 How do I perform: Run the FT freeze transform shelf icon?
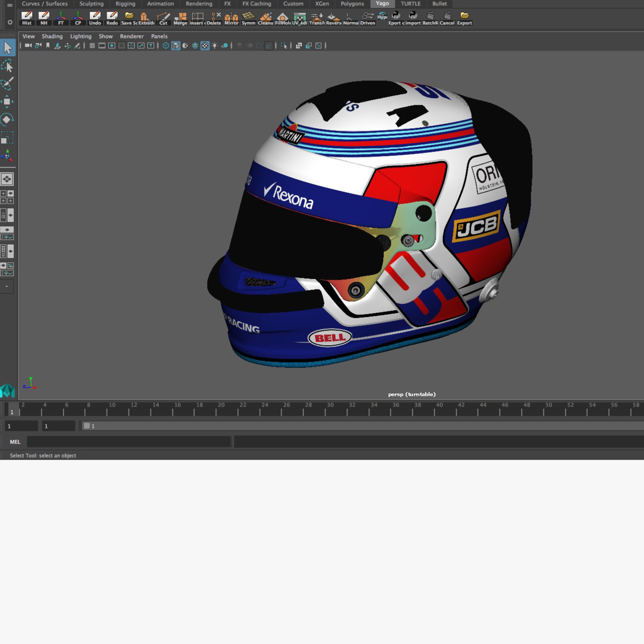(61, 18)
